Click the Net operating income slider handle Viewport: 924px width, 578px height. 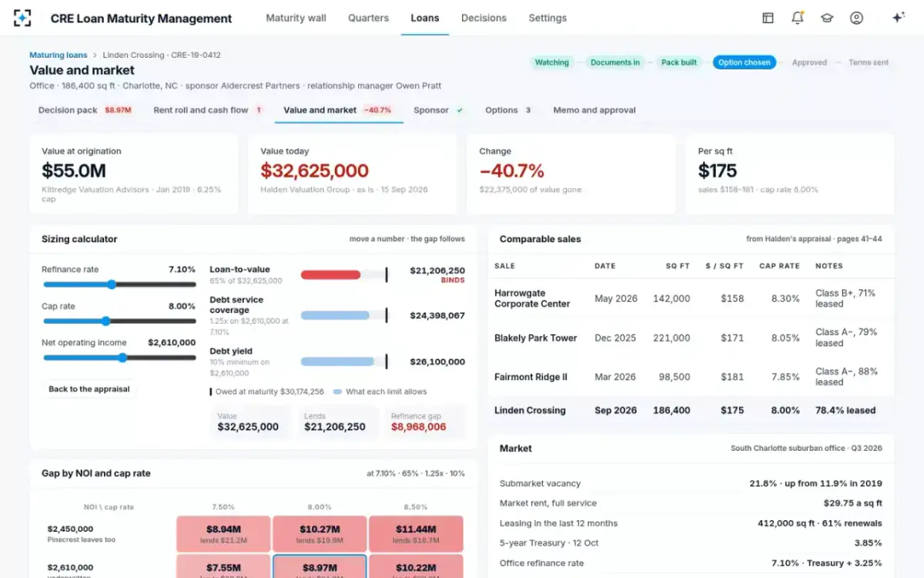pos(122,358)
